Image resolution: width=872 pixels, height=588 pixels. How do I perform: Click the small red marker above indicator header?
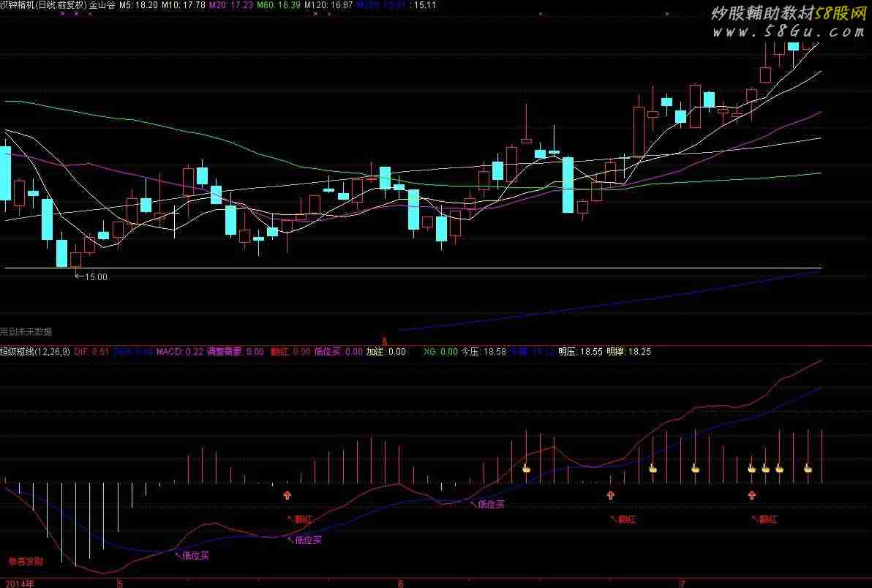(385, 341)
